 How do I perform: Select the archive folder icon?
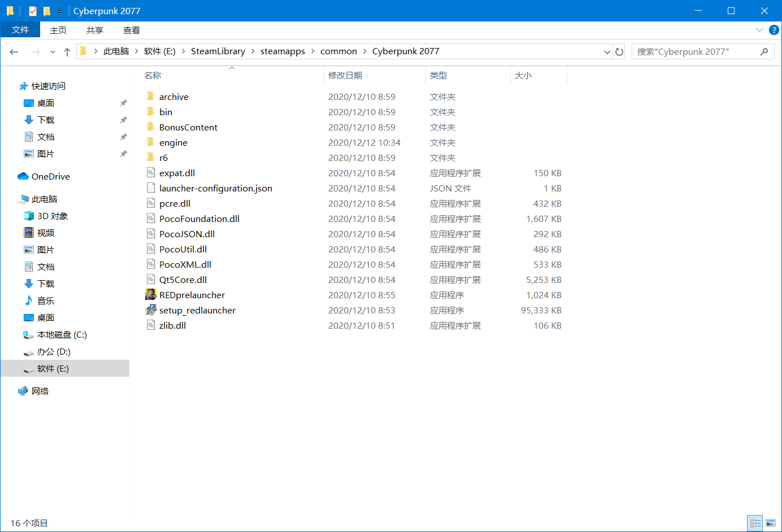pyautogui.click(x=150, y=97)
